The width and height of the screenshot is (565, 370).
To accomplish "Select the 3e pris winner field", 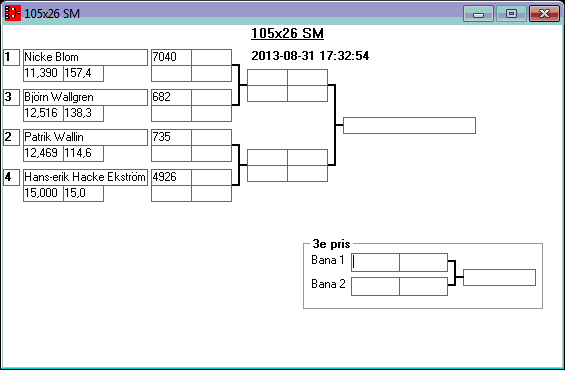I will [x=499, y=277].
